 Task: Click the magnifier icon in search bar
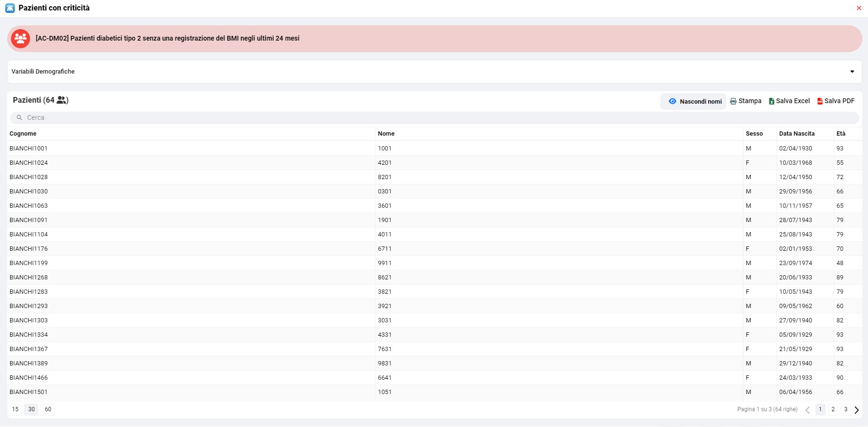(x=20, y=117)
